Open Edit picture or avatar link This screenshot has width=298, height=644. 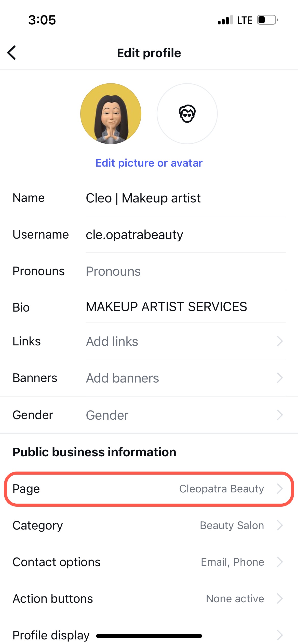click(x=149, y=163)
